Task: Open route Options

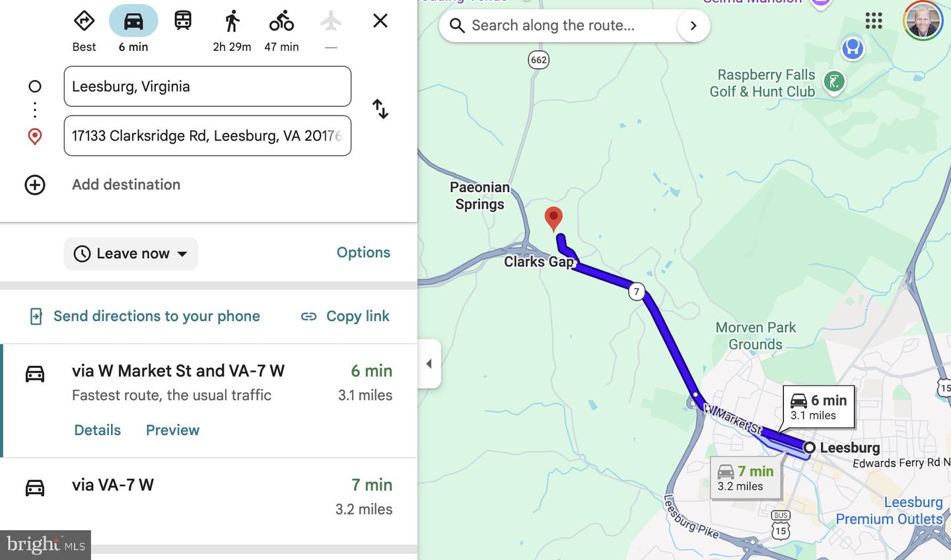Action: 363,252
